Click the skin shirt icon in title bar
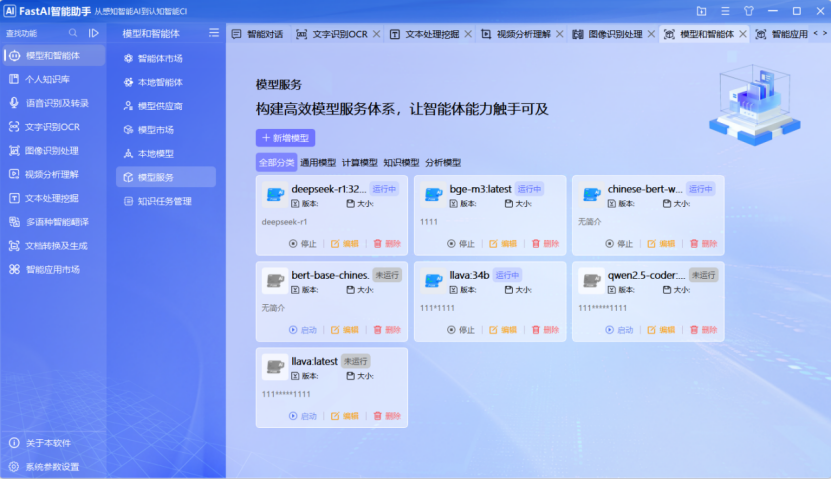Screen dimensions: 831x480 (748, 11)
